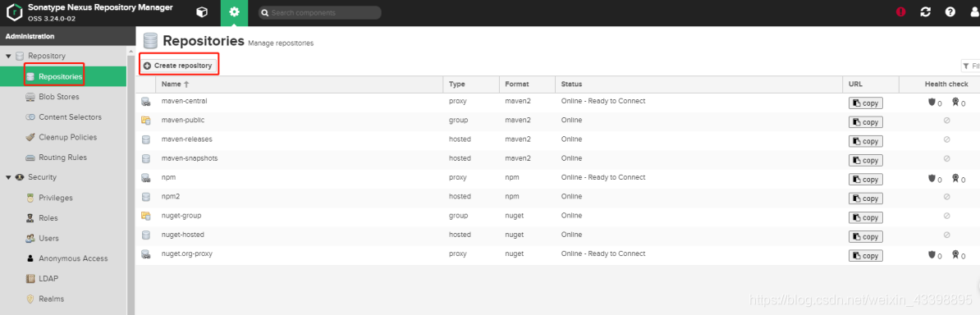The width and height of the screenshot is (980, 315).
Task: Refresh the view with the refresh icon
Action: 926,11
